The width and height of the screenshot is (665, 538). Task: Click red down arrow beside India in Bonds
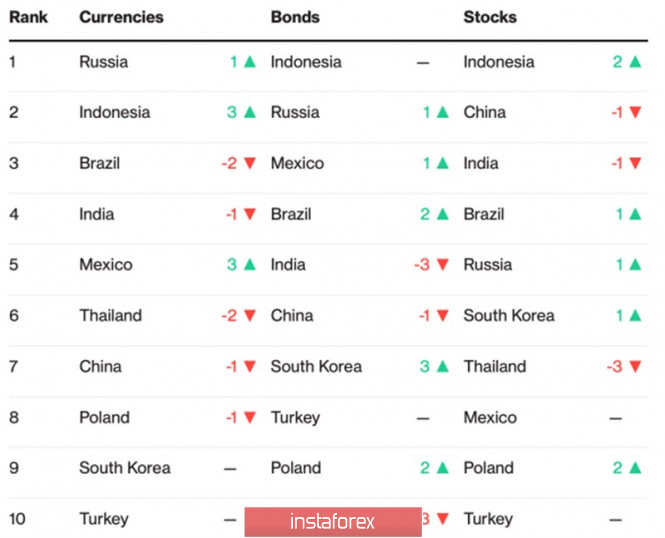[x=442, y=265]
